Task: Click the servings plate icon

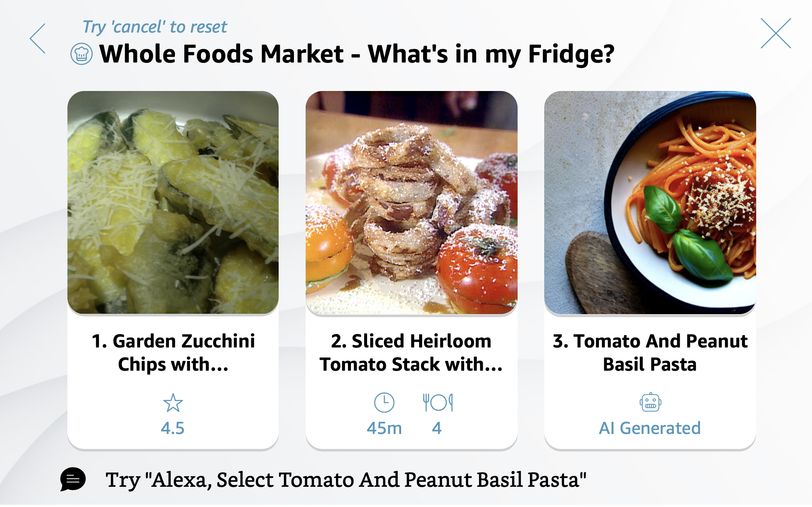Action: [x=438, y=403]
